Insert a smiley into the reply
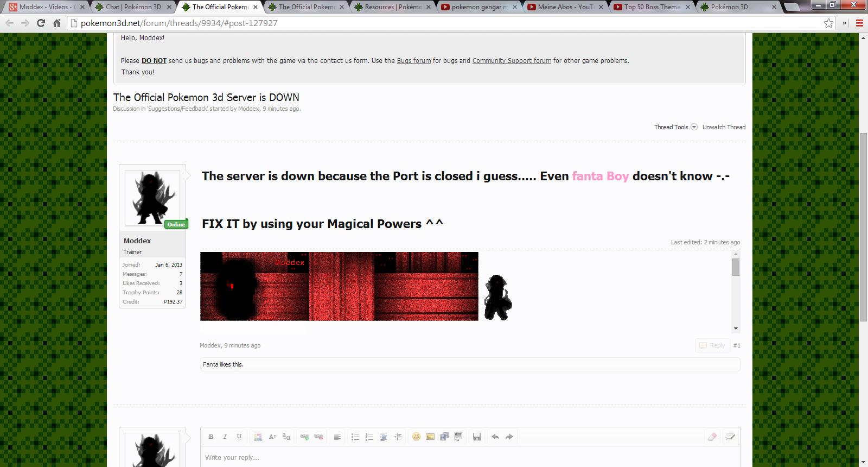The image size is (868, 467). pos(416,437)
